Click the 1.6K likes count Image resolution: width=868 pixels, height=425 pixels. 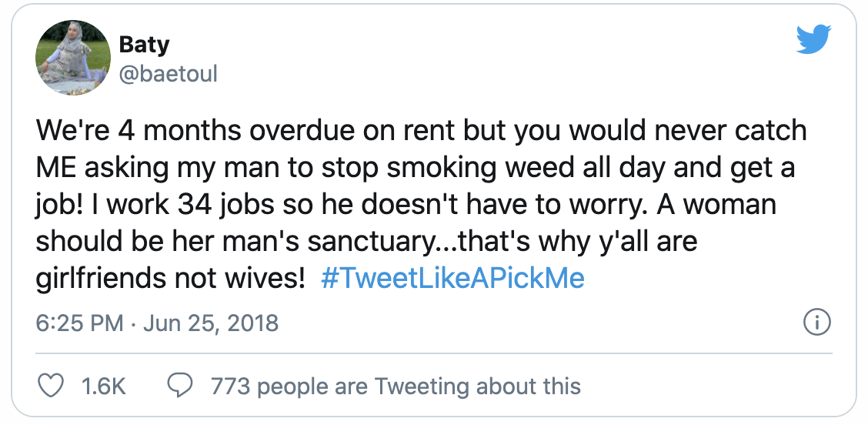coord(103,385)
